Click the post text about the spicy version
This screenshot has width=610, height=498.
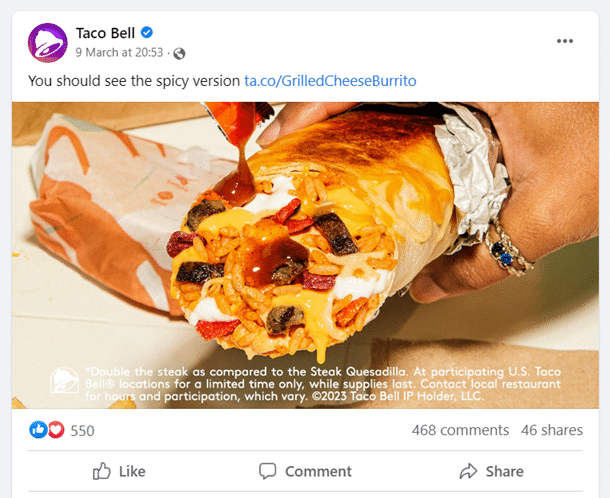click(x=134, y=80)
